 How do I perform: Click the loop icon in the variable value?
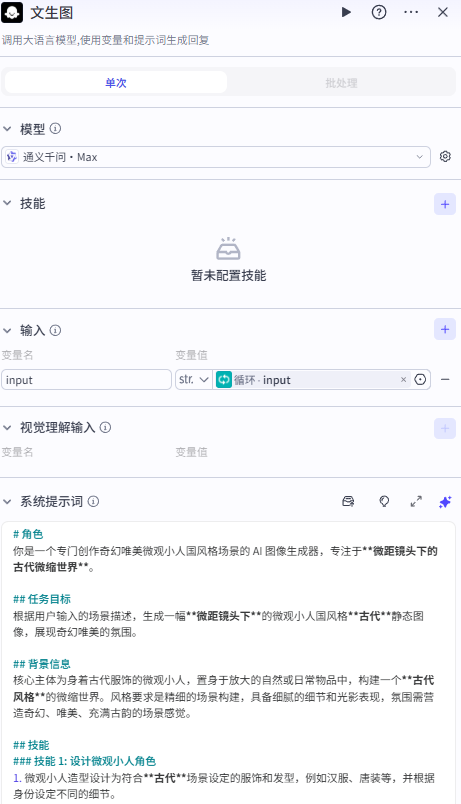click(x=224, y=380)
